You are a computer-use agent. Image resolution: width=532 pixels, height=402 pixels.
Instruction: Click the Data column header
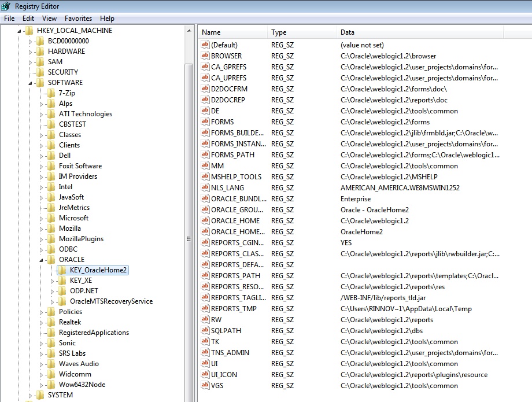[x=420, y=32]
